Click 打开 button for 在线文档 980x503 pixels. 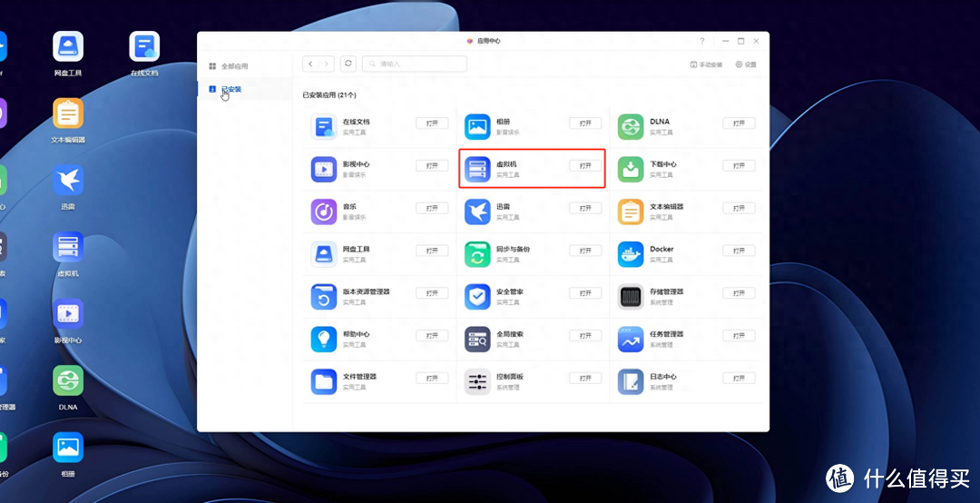(x=432, y=123)
